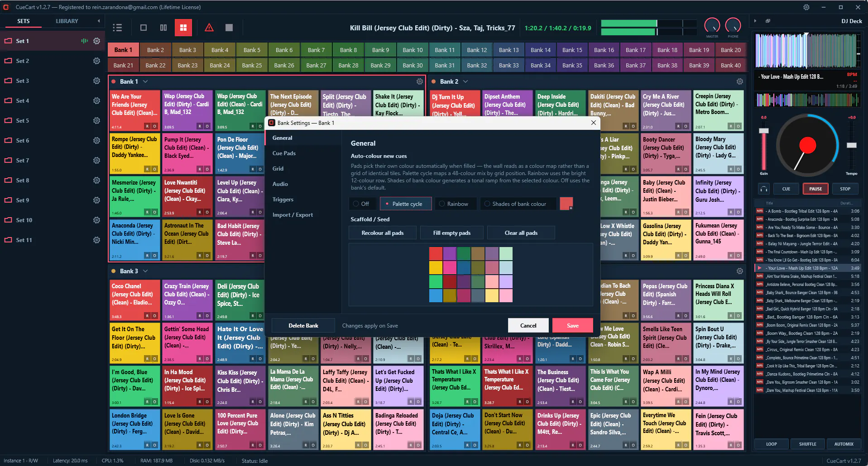Click the application settings gear in title bar
The image size is (868, 466).
[806, 7]
